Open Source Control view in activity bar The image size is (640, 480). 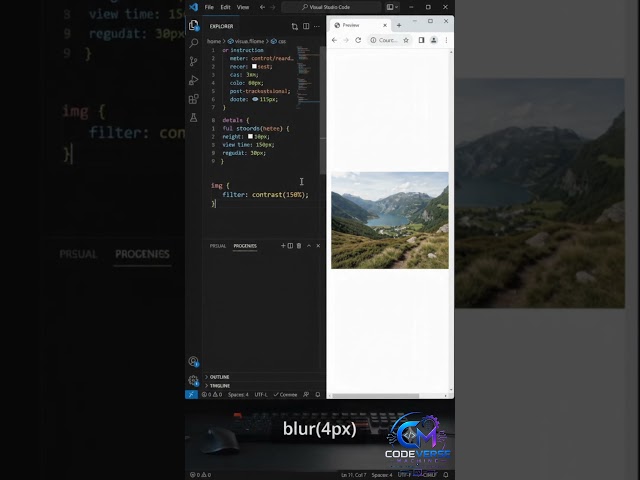point(193,61)
